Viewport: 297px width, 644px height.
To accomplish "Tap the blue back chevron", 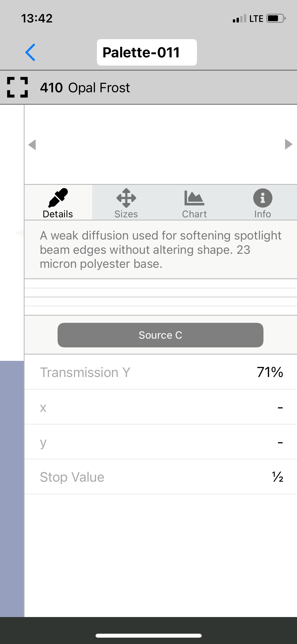I will pos(30,52).
